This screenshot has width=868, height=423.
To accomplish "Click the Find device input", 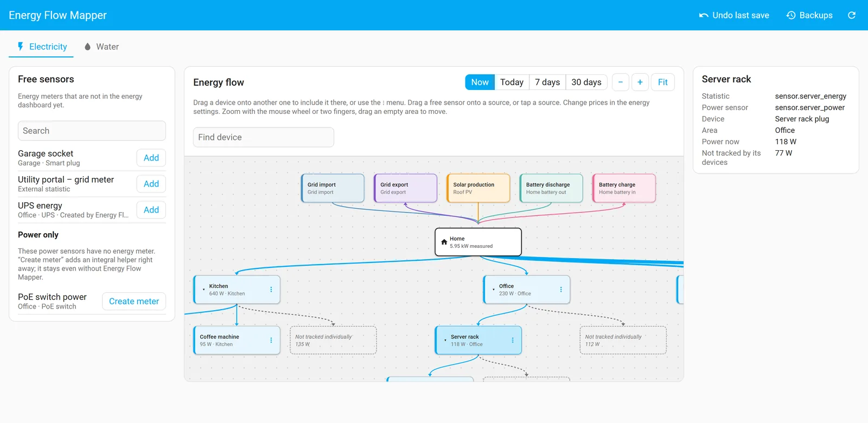I will [x=264, y=137].
